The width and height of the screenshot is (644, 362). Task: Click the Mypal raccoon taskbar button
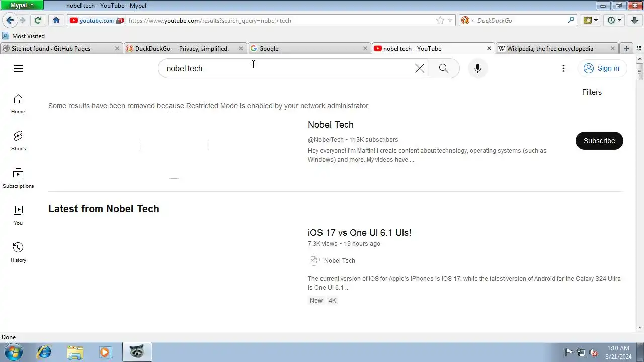pyautogui.click(x=137, y=352)
